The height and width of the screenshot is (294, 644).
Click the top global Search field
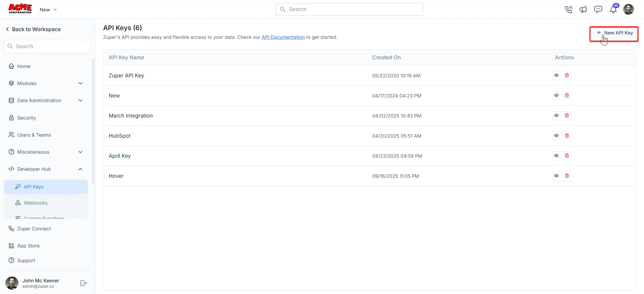[x=349, y=9]
